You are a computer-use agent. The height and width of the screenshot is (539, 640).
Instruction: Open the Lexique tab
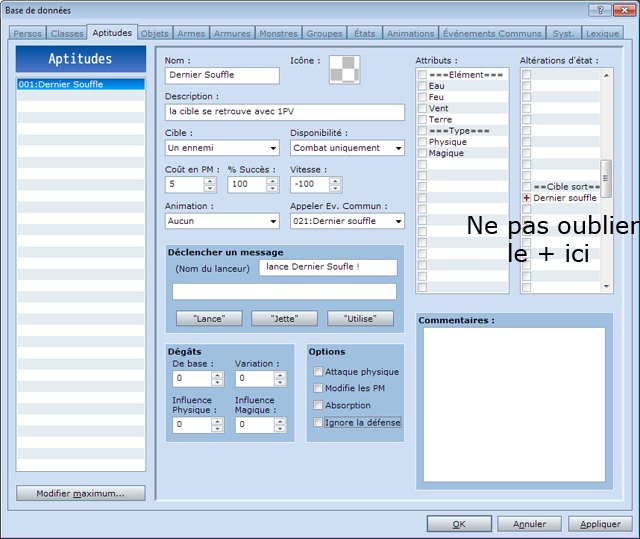click(x=602, y=33)
